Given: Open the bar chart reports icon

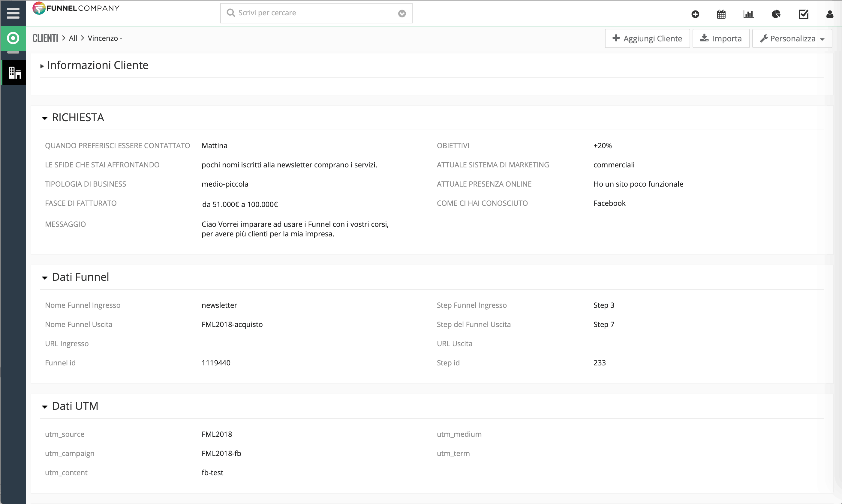Looking at the screenshot, I should point(748,14).
